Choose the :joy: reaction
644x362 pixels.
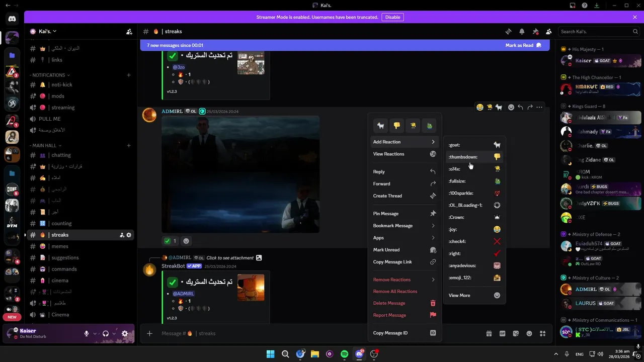474,229
